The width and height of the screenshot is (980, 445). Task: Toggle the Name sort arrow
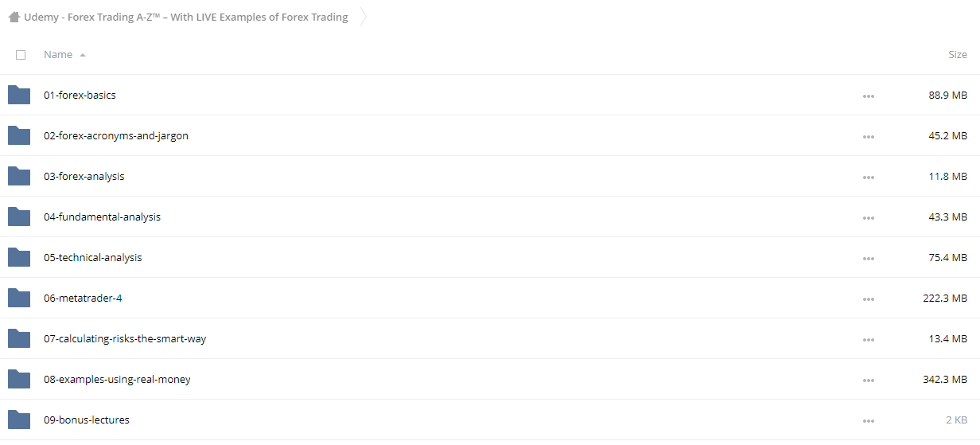(x=83, y=55)
